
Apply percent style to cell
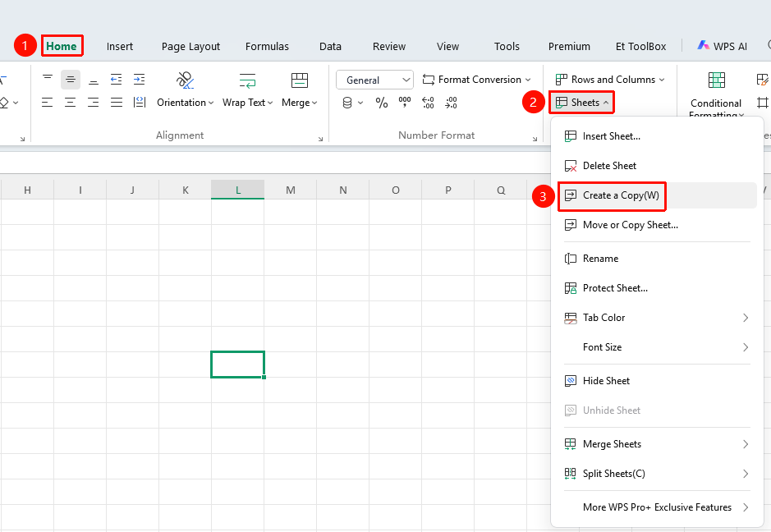382,103
